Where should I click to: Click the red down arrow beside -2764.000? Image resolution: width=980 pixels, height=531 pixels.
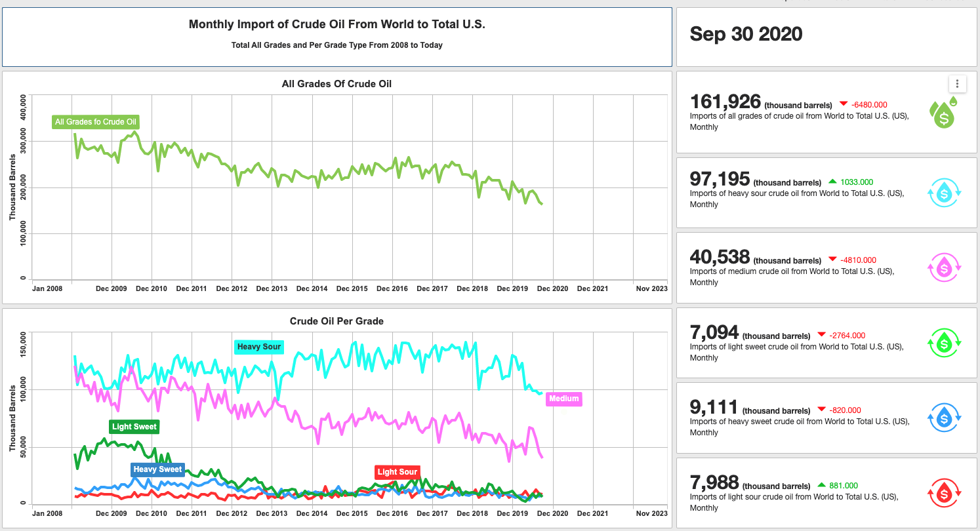[x=822, y=335]
